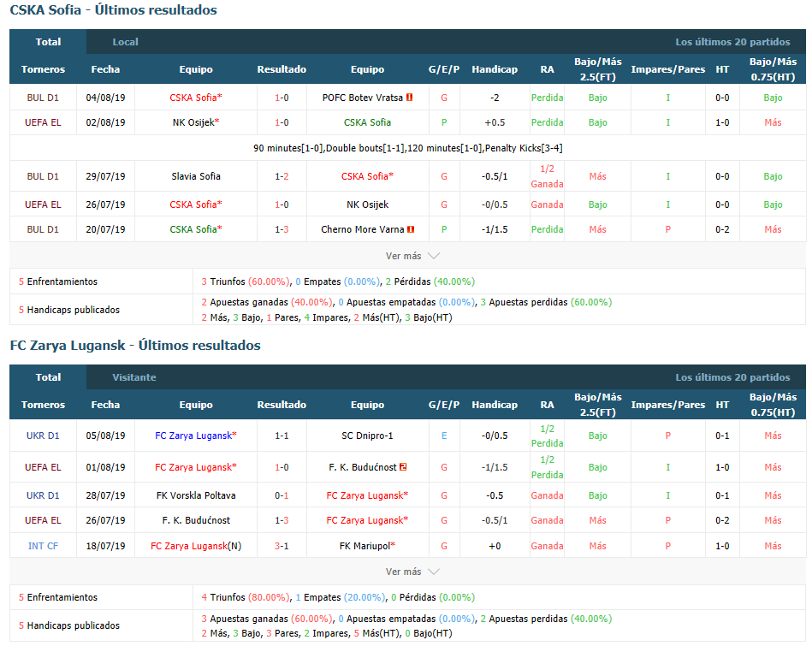
Task: Select the Total tab in FC Zarya Lugansk section
Action: [x=48, y=377]
